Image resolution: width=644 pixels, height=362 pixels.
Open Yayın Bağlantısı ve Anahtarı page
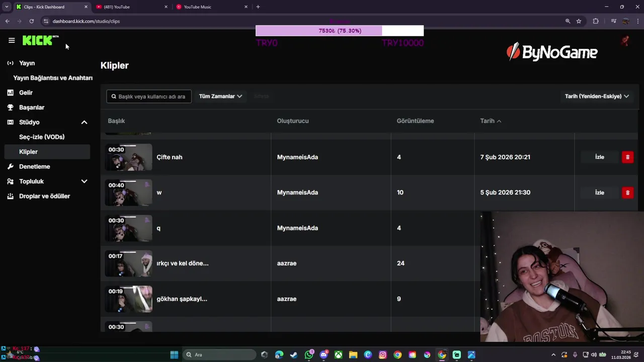pos(53,78)
